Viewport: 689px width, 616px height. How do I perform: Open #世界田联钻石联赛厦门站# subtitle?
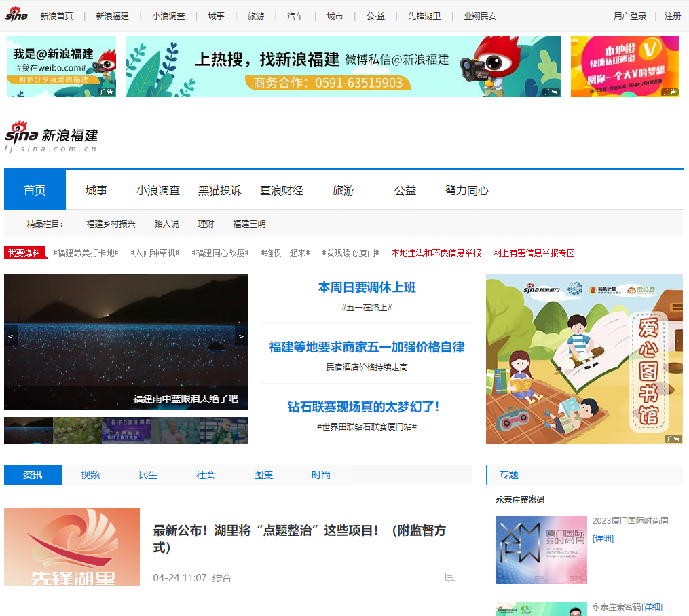(367, 427)
